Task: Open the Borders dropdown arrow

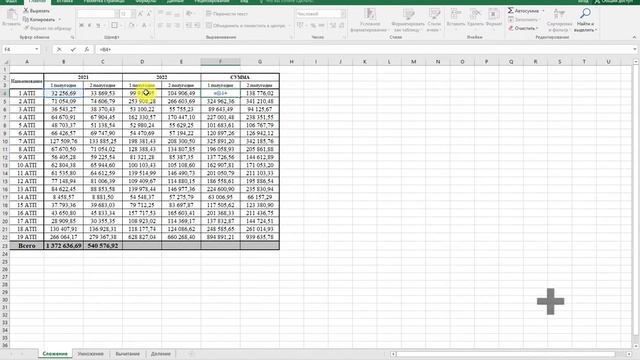Action: (x=121, y=25)
